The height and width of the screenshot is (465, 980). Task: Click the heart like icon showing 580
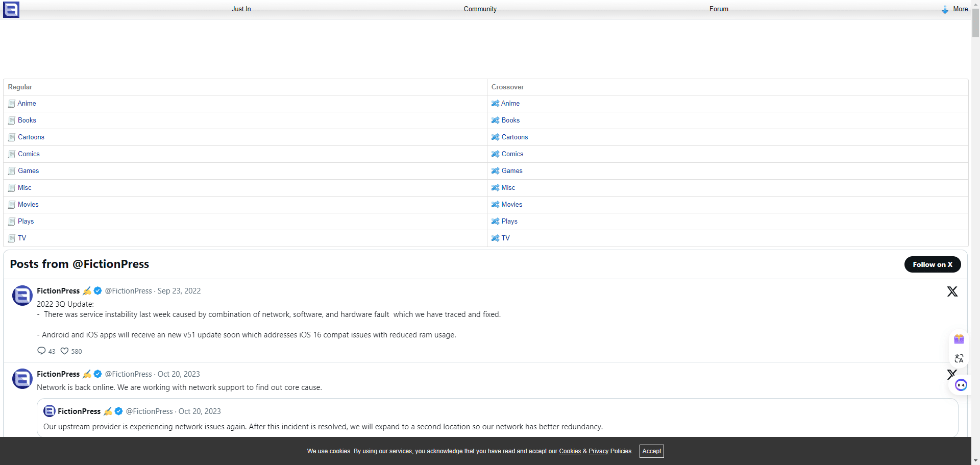tap(65, 351)
